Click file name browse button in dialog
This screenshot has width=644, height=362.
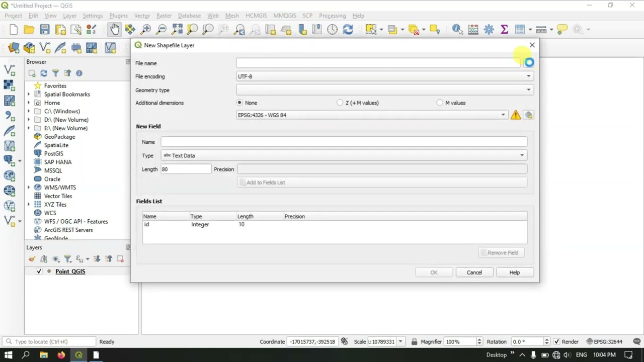click(529, 63)
